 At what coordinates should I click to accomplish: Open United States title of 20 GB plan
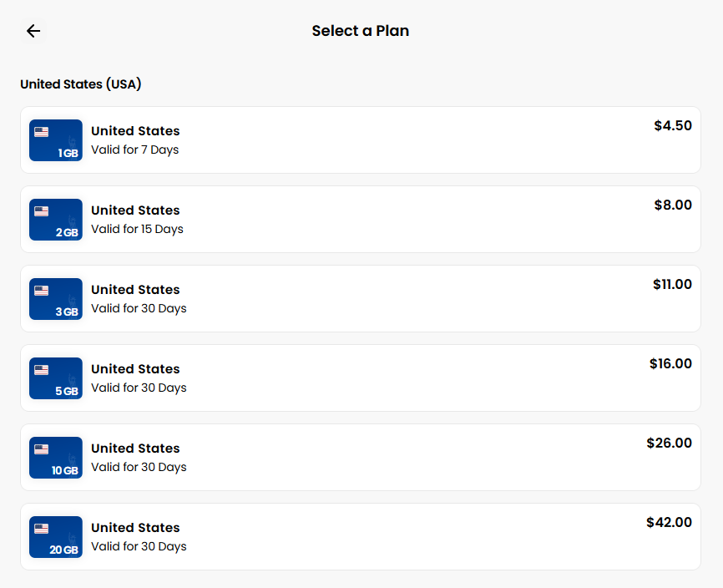[x=135, y=528]
